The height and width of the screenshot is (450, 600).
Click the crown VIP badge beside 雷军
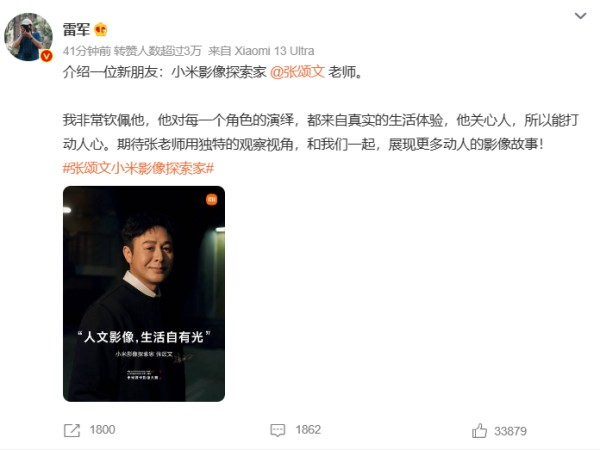(101, 29)
